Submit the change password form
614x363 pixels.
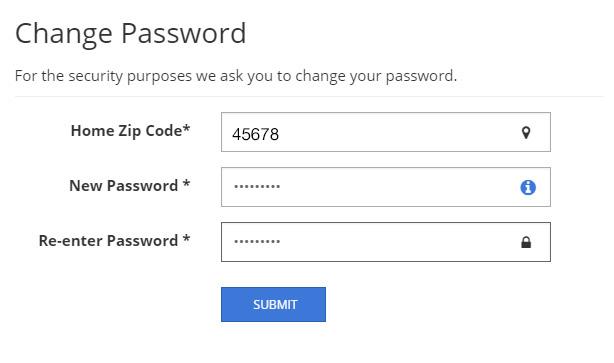click(273, 304)
